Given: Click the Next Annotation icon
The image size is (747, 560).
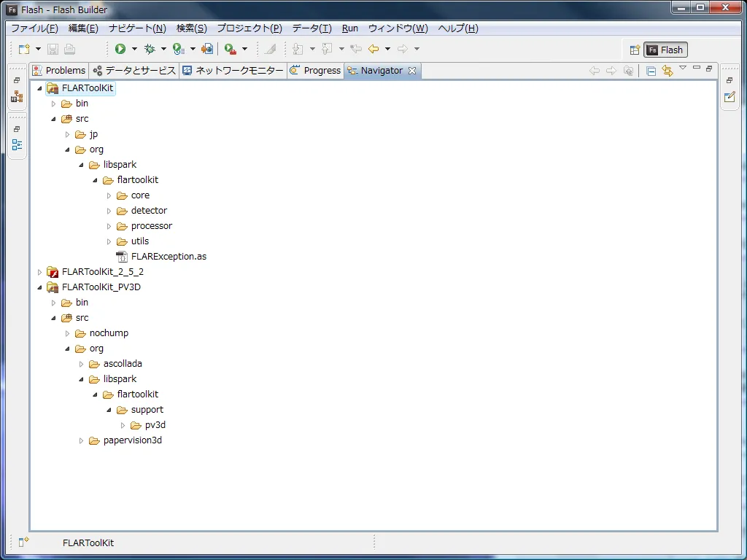Looking at the screenshot, I should coord(298,49).
